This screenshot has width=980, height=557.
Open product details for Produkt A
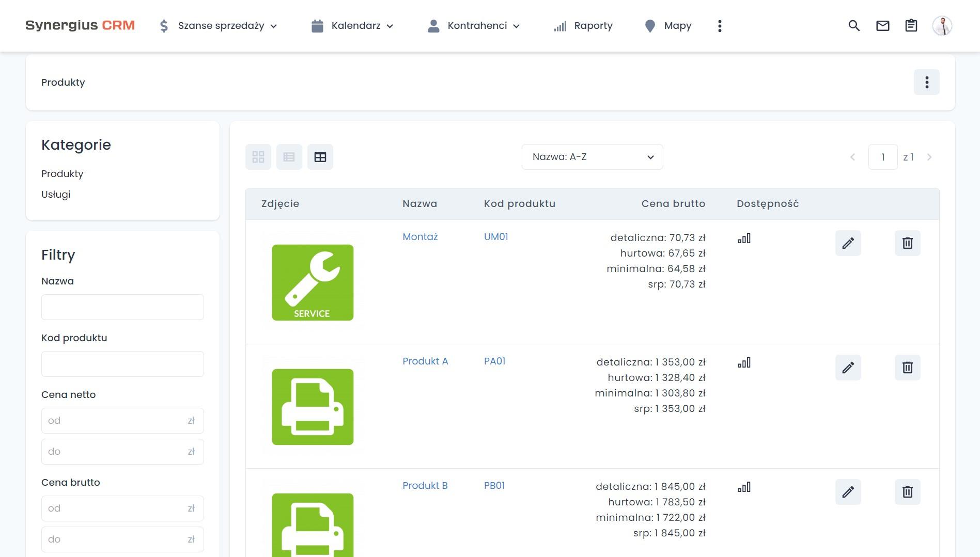point(425,361)
